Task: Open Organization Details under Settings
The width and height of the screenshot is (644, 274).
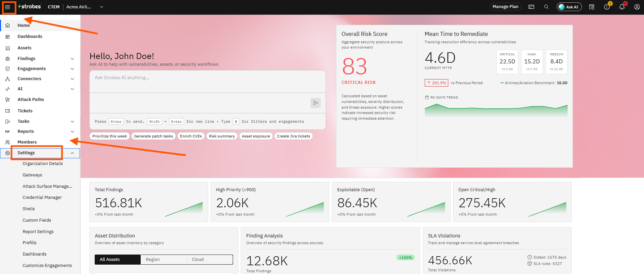Action: tap(43, 164)
